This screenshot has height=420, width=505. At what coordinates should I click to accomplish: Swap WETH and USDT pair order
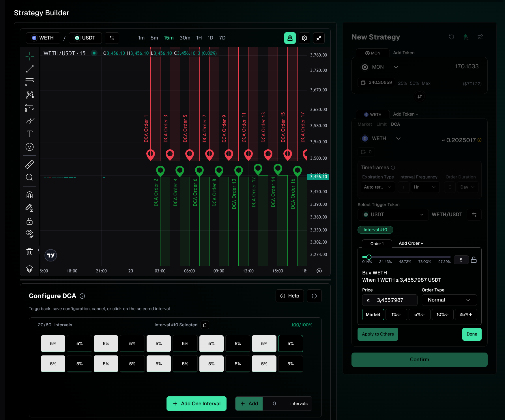112,38
